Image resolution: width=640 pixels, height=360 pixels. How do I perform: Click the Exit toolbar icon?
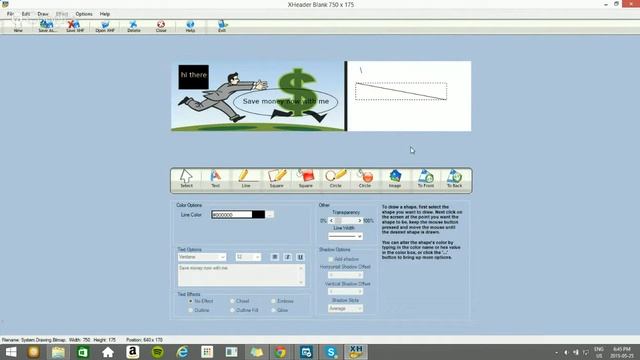pyautogui.click(x=222, y=27)
